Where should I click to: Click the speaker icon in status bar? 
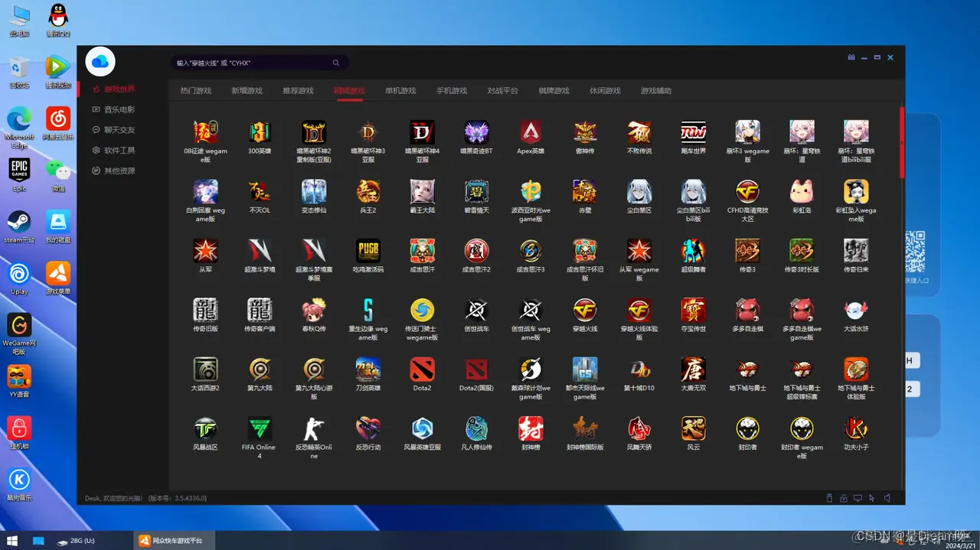tap(887, 498)
